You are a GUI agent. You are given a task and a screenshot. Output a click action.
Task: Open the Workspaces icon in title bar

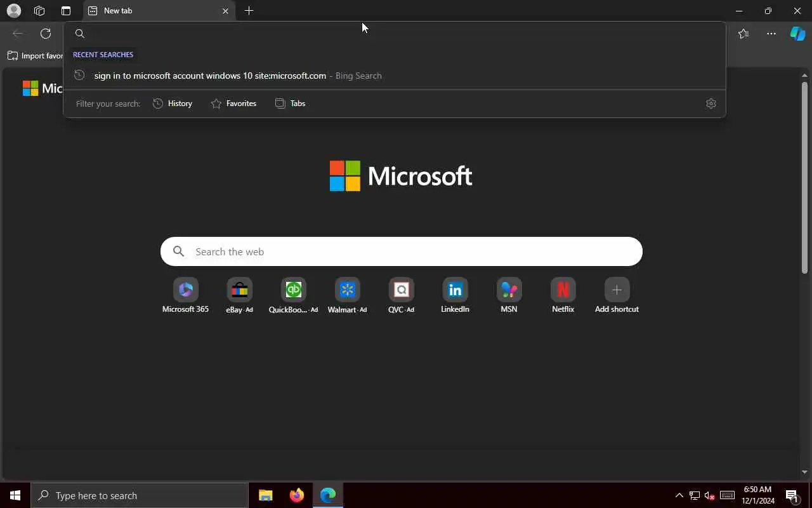coord(39,11)
